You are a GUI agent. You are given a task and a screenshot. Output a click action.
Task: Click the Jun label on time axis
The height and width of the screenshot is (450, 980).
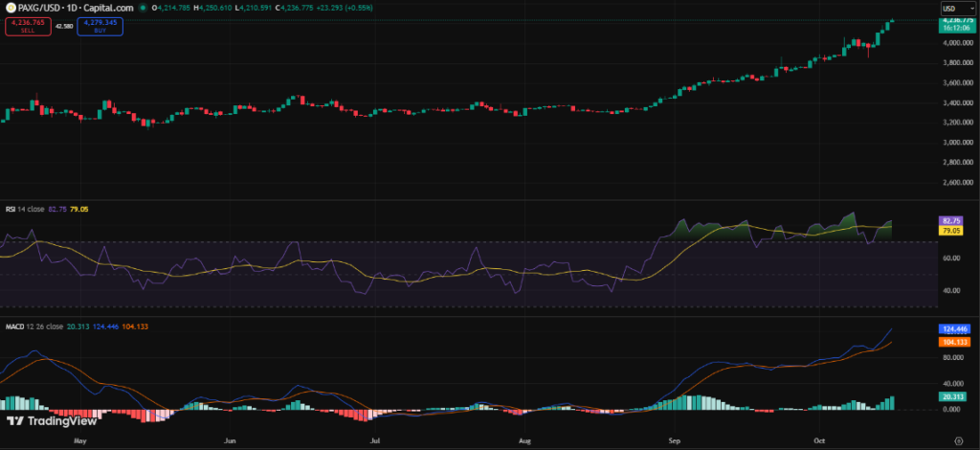click(x=229, y=441)
